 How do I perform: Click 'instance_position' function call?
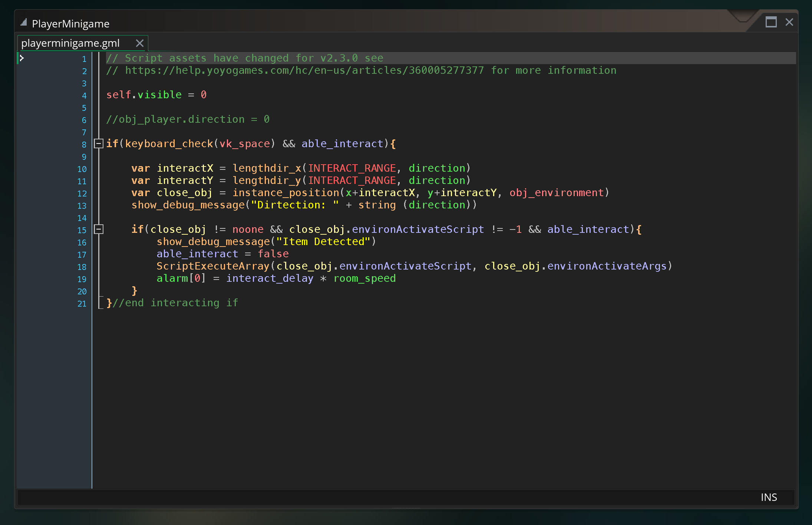285,192
